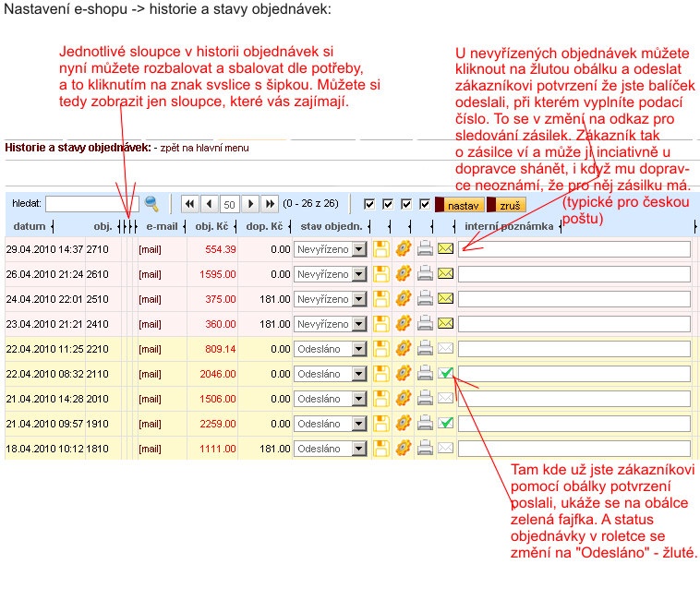Click yellow envelope for order 2610
The width and height of the screenshot is (700, 600).
[445, 273]
